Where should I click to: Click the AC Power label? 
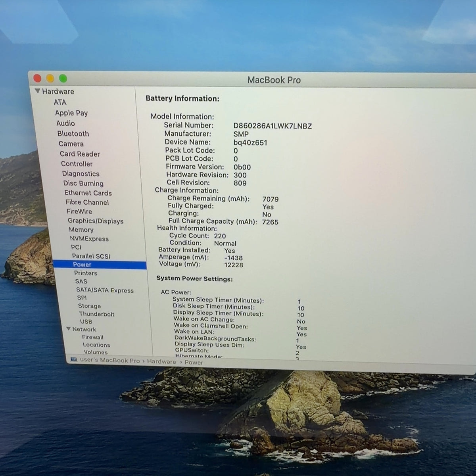pos(176,292)
